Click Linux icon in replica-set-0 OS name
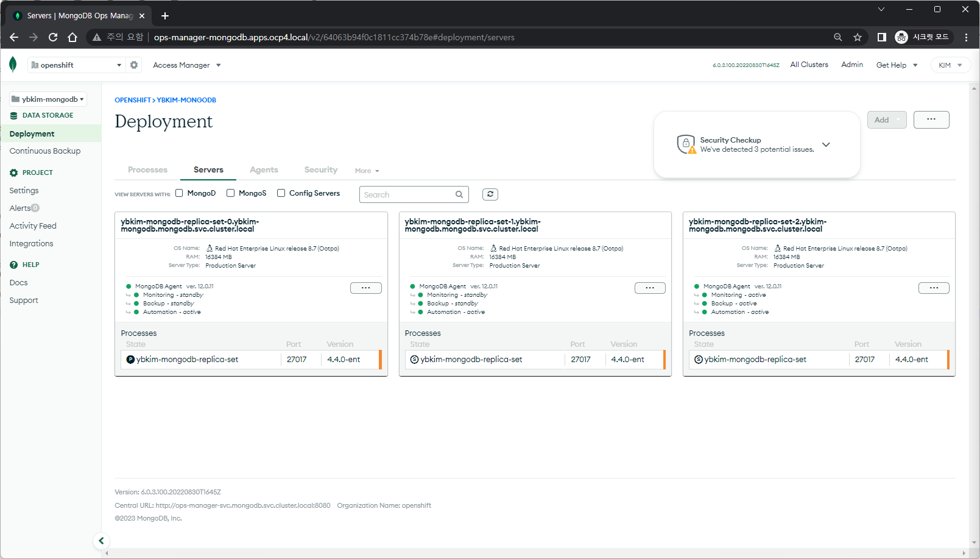The height and width of the screenshot is (559, 980). [x=210, y=248]
